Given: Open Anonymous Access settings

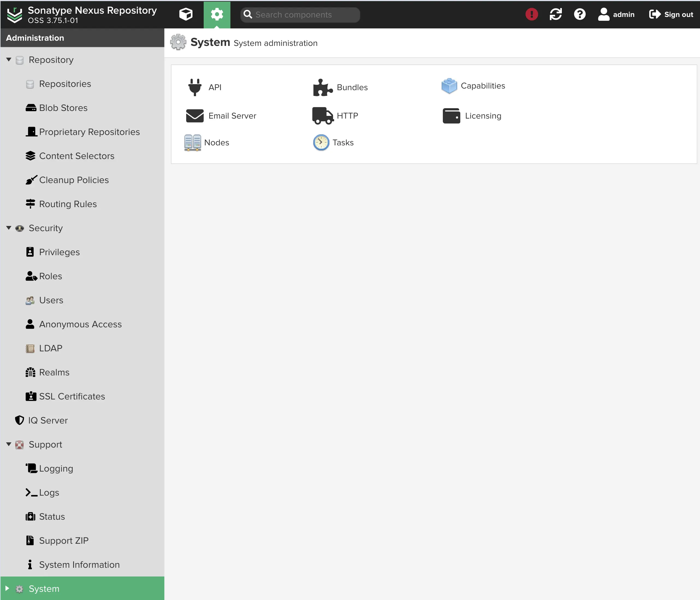Looking at the screenshot, I should (x=81, y=324).
